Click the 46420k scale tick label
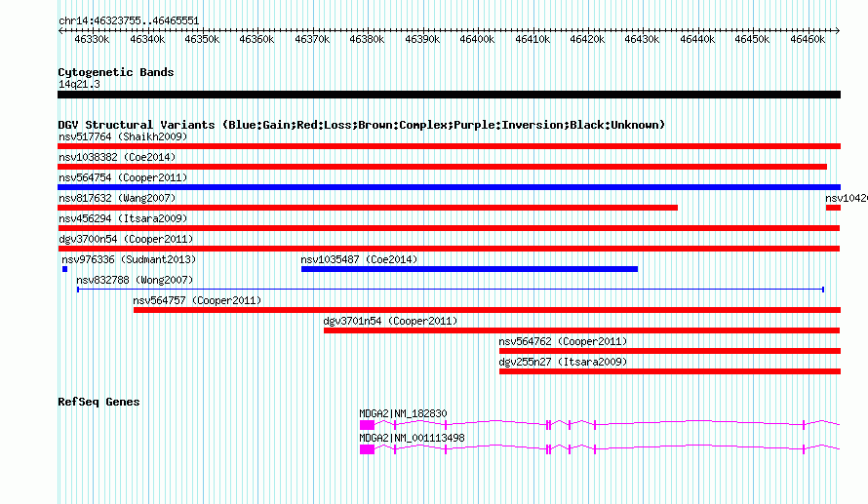 click(x=587, y=39)
